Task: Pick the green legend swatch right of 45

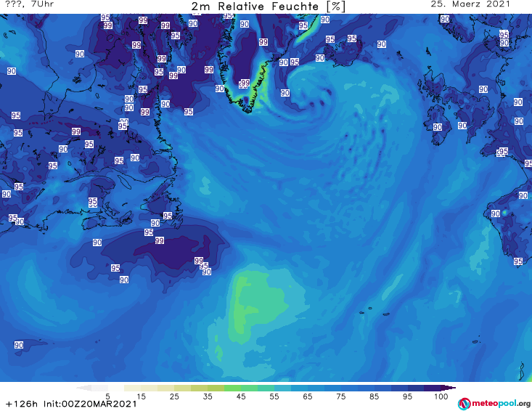Action: [249, 388]
